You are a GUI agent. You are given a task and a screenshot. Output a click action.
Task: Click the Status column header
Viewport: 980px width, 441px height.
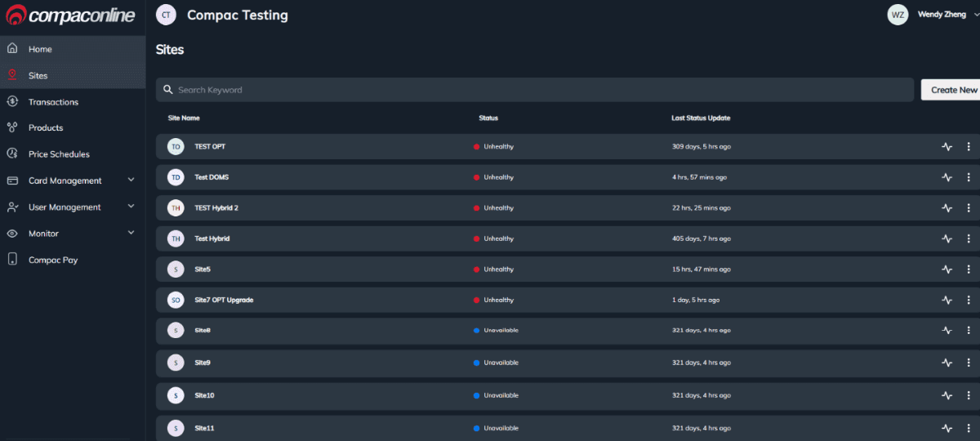tap(488, 118)
